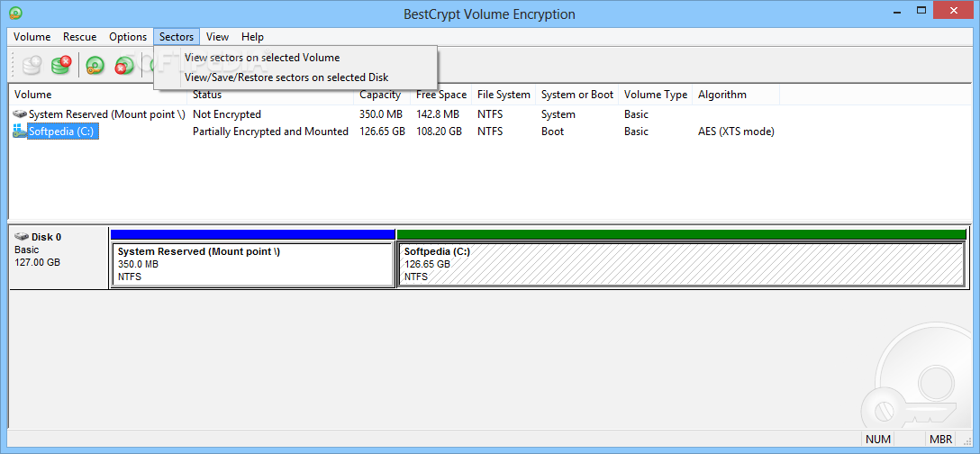The image size is (980, 454).
Task: Click the dismount volume green disc icon
Action: [x=123, y=65]
